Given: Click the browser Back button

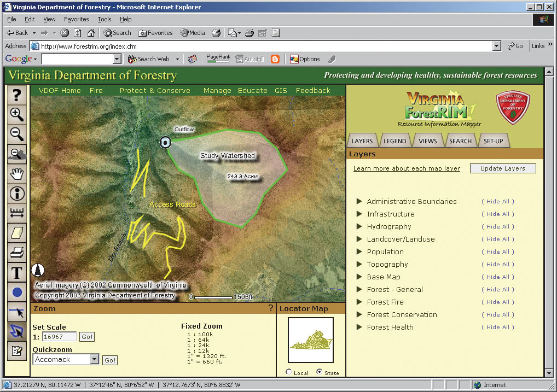Looking at the screenshot, I should (x=18, y=33).
